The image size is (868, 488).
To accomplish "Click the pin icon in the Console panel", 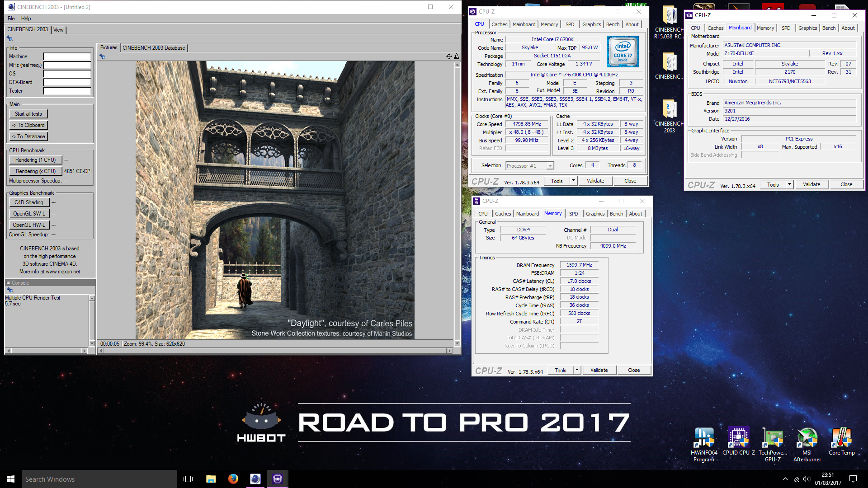I will click(10, 290).
